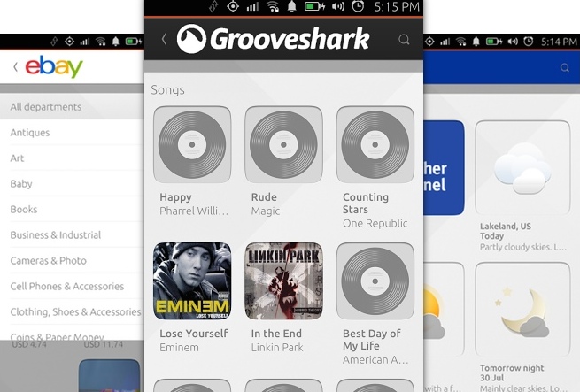Click the volume speaker icon in the top bar

337,7
